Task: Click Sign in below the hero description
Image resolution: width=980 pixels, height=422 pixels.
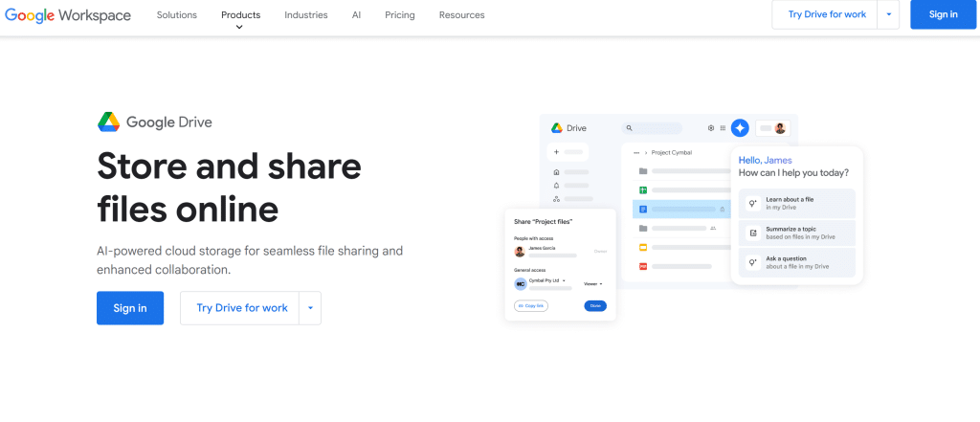Action: coord(130,307)
